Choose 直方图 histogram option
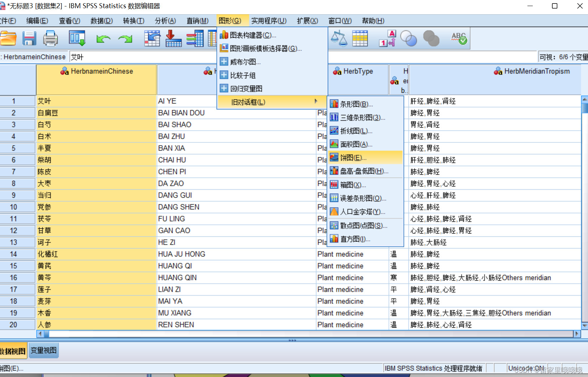The image size is (588, 377). tap(366, 239)
